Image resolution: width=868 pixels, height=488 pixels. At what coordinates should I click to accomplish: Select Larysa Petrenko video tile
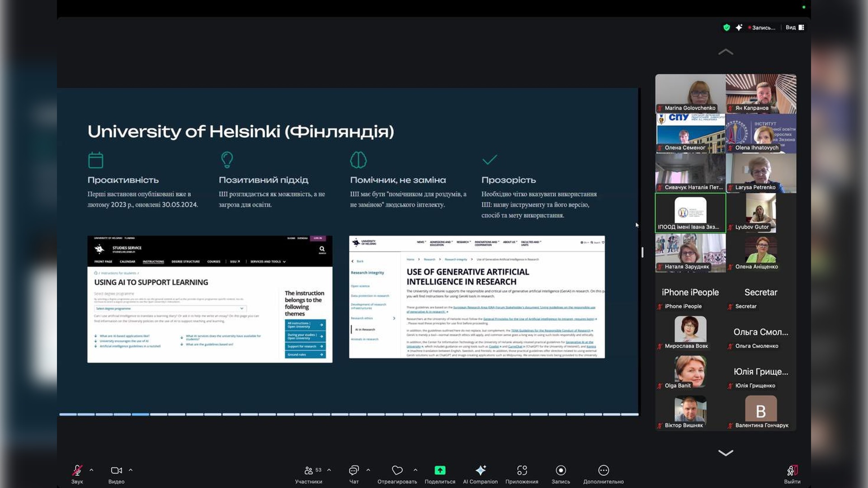(761, 173)
